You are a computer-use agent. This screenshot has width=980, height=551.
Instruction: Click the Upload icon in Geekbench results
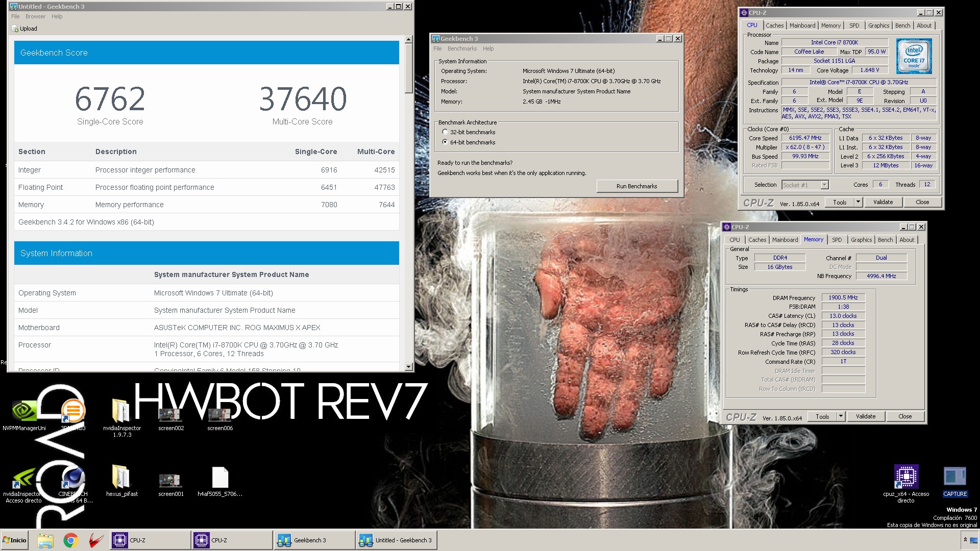(x=15, y=29)
